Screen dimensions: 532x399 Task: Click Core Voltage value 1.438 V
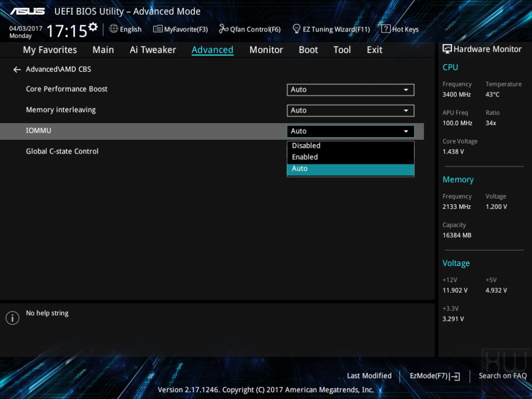coord(453,152)
